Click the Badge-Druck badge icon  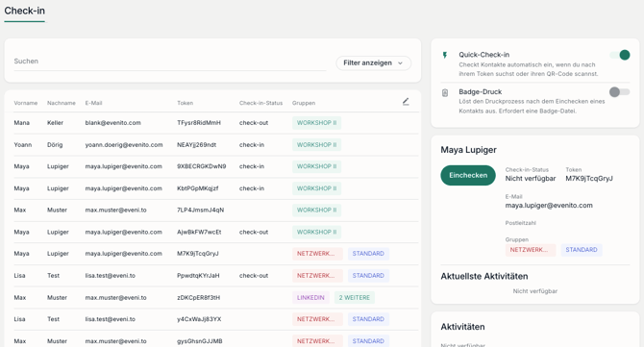[x=445, y=93]
